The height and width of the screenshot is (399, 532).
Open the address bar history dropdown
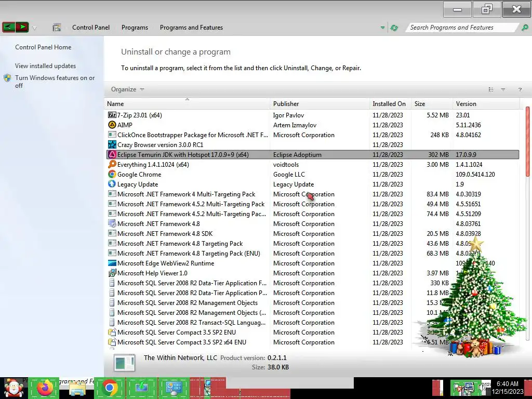pos(382,28)
